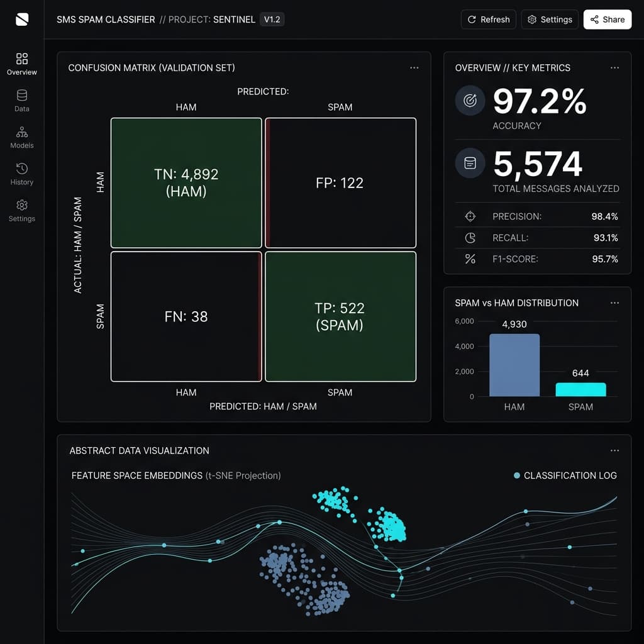Click the recall pie chart icon
Image resolution: width=644 pixels, height=644 pixels.
pos(470,238)
